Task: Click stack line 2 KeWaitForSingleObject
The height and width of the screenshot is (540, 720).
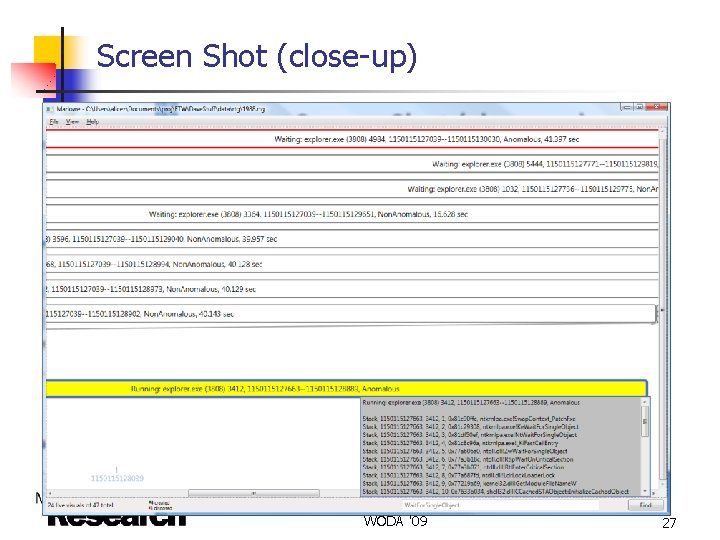Action: tap(471, 427)
